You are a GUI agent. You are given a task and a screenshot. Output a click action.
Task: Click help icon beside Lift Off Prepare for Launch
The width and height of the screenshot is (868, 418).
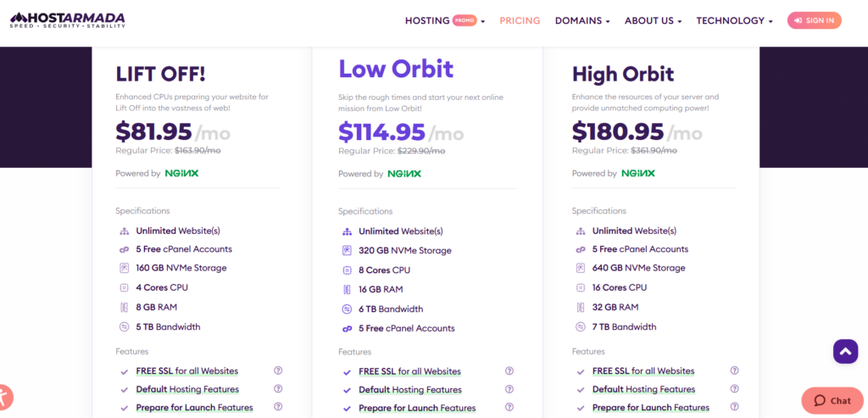[278, 408]
